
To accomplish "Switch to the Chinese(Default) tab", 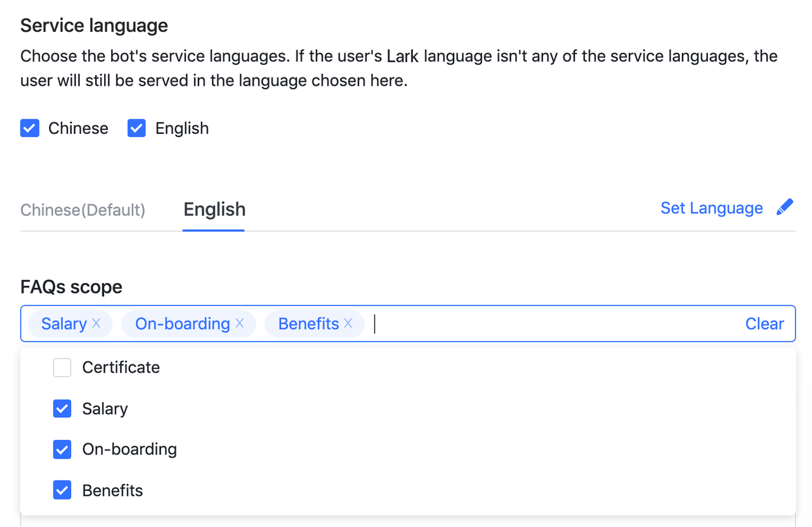I will (x=83, y=210).
